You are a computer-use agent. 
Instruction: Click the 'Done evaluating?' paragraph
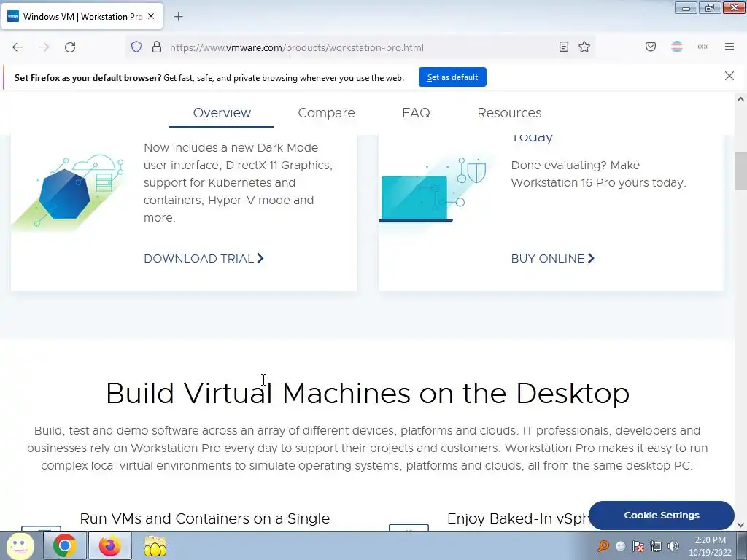tap(598, 174)
